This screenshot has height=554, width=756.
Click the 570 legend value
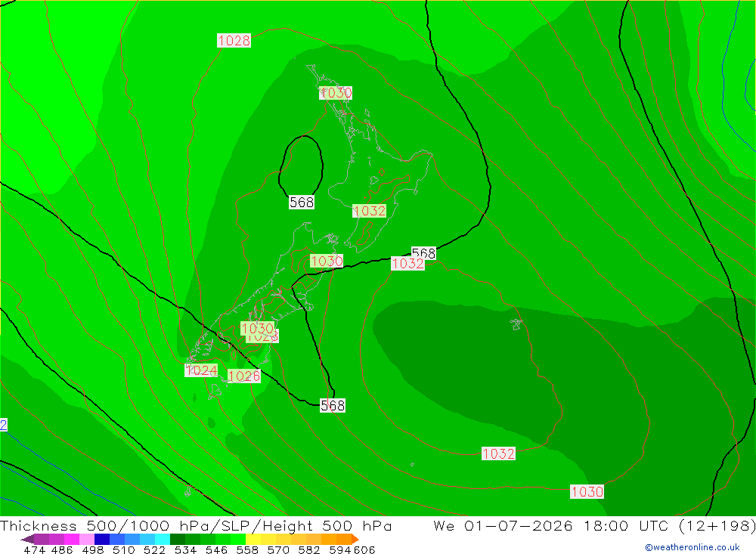click(278, 549)
